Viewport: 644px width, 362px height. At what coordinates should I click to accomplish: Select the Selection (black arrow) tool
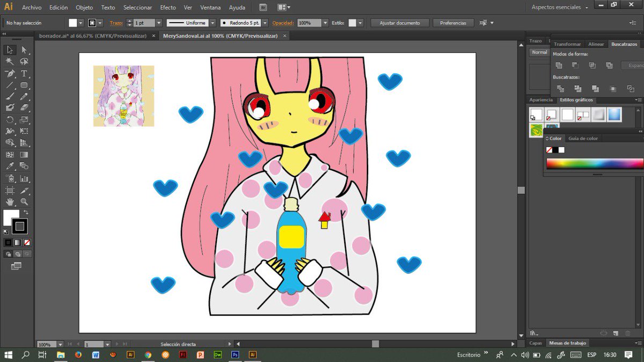[x=10, y=49]
